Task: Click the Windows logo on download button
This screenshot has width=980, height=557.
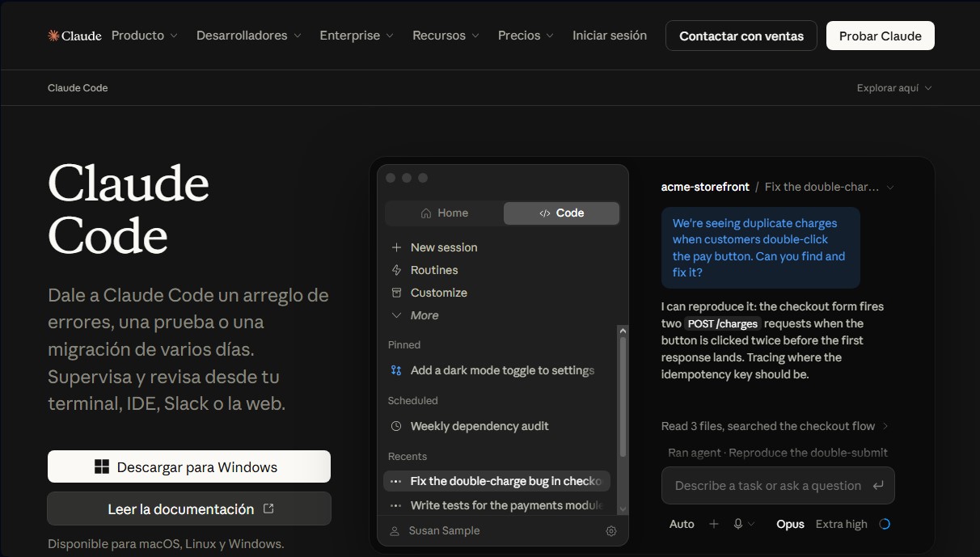Action: (102, 467)
